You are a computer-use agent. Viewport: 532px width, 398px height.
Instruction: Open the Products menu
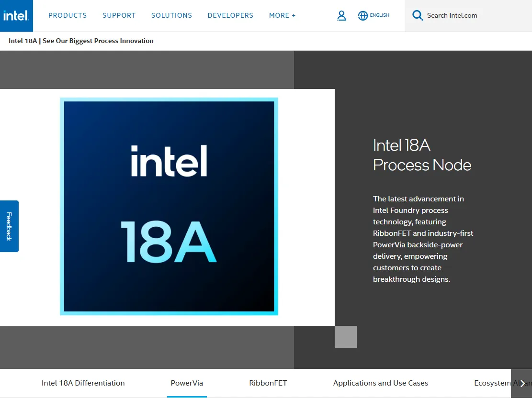pos(68,16)
